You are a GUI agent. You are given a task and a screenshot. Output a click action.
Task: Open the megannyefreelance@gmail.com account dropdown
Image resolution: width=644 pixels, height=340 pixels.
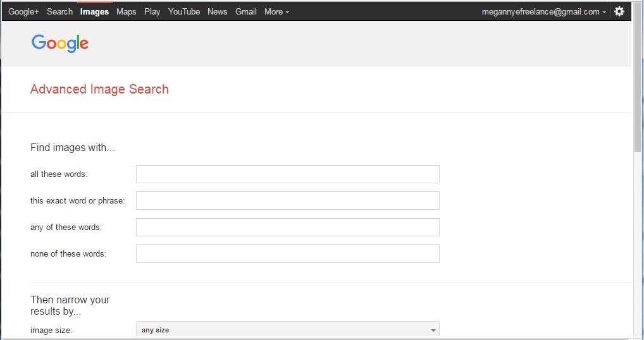pos(544,12)
